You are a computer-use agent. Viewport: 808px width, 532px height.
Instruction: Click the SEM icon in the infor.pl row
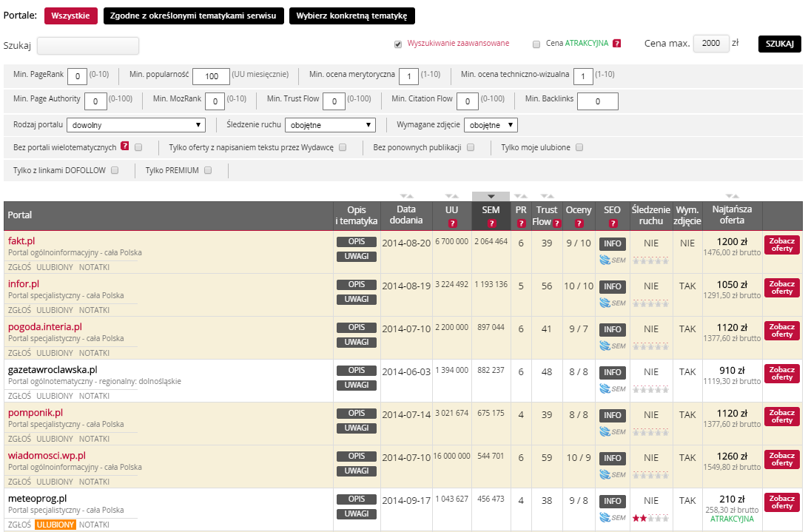(x=612, y=303)
